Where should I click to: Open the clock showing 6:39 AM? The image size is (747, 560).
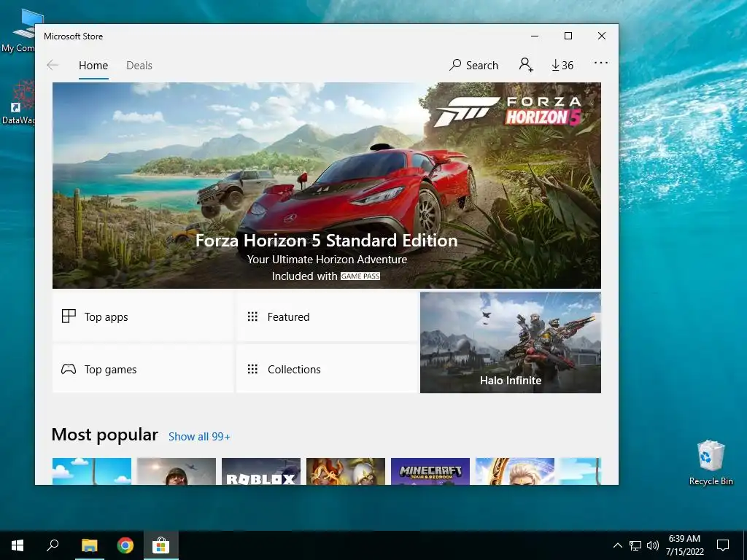(684, 545)
